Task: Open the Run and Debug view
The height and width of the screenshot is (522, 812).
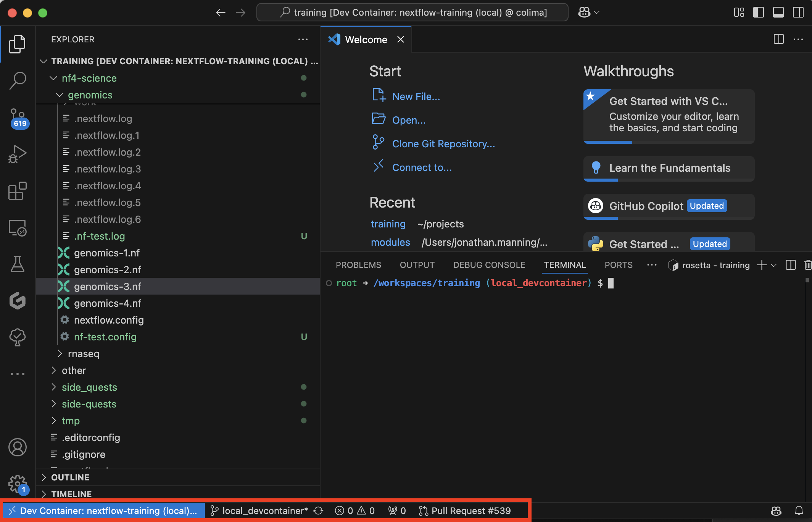Action: (18, 154)
